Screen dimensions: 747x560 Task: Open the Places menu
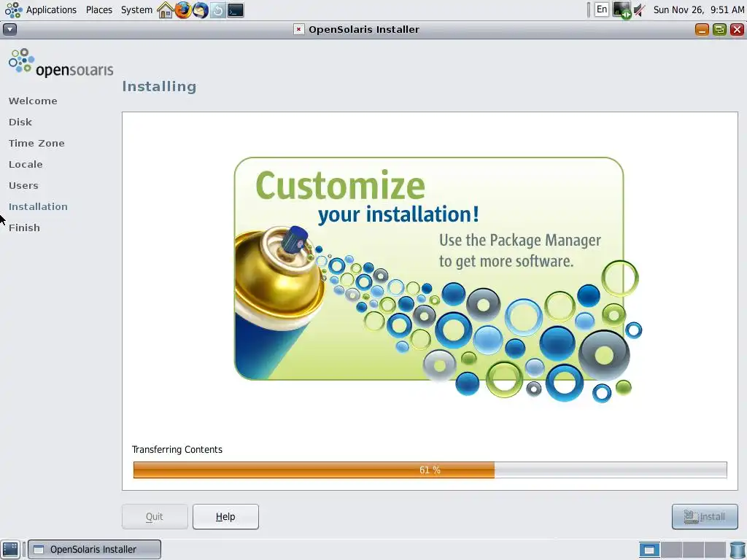tap(99, 10)
